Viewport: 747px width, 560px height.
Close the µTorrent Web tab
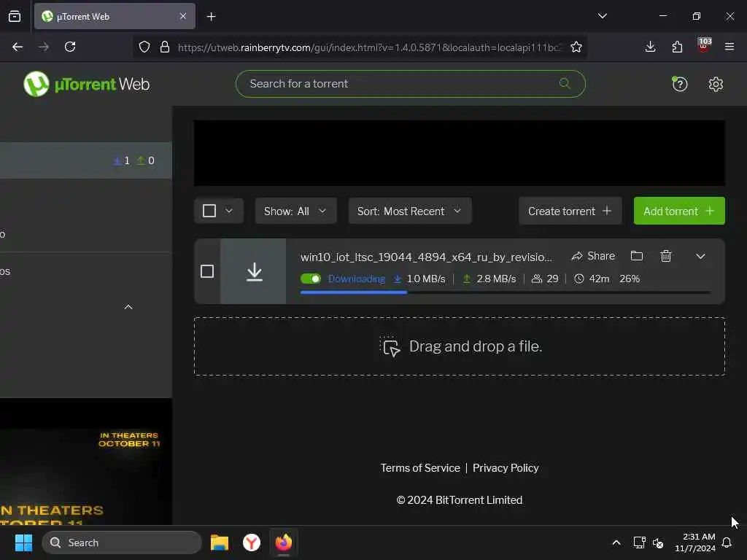tap(183, 16)
